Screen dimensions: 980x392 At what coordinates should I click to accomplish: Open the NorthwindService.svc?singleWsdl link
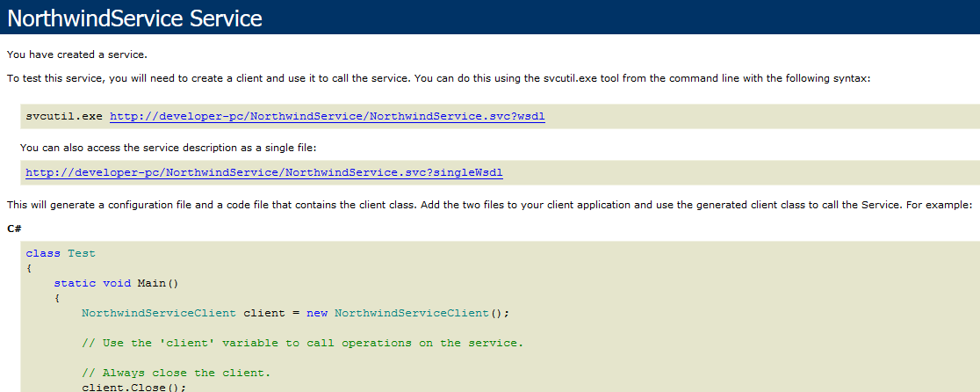pos(263,172)
